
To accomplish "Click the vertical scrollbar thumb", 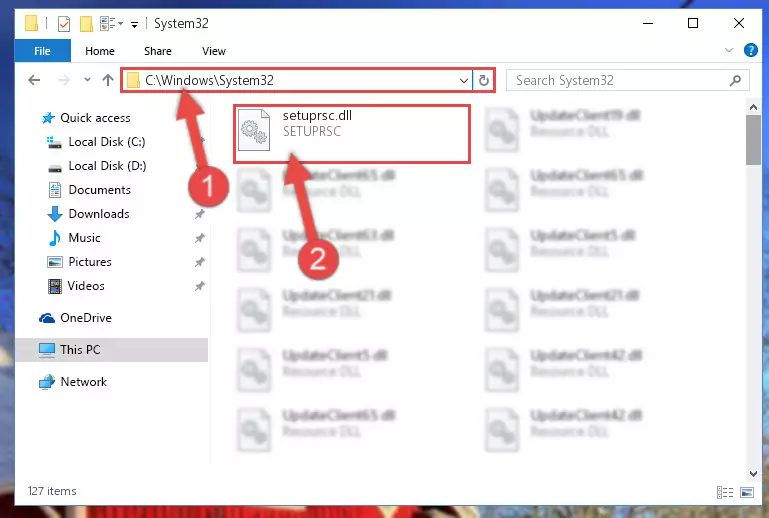I will pos(753,140).
